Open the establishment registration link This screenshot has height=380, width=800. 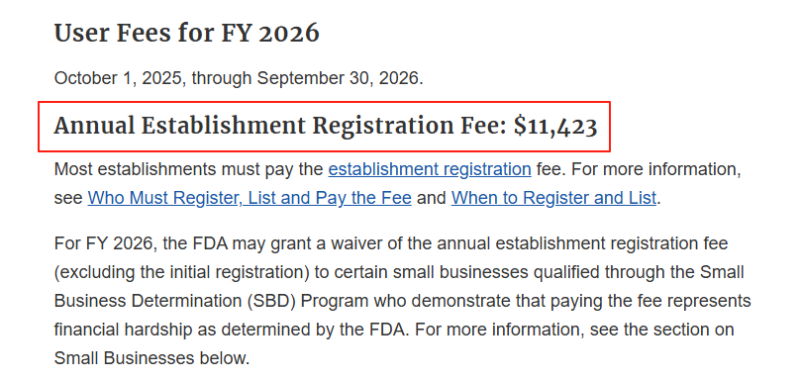(430, 169)
